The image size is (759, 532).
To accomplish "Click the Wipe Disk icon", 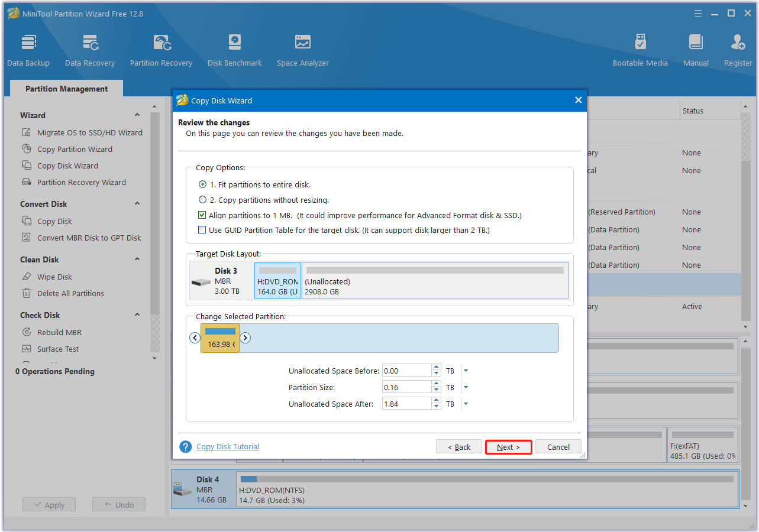I will click(27, 277).
